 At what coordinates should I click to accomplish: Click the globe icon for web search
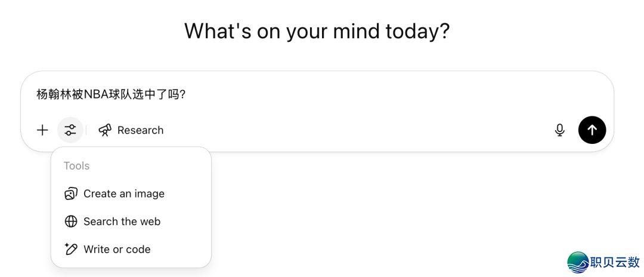71,221
